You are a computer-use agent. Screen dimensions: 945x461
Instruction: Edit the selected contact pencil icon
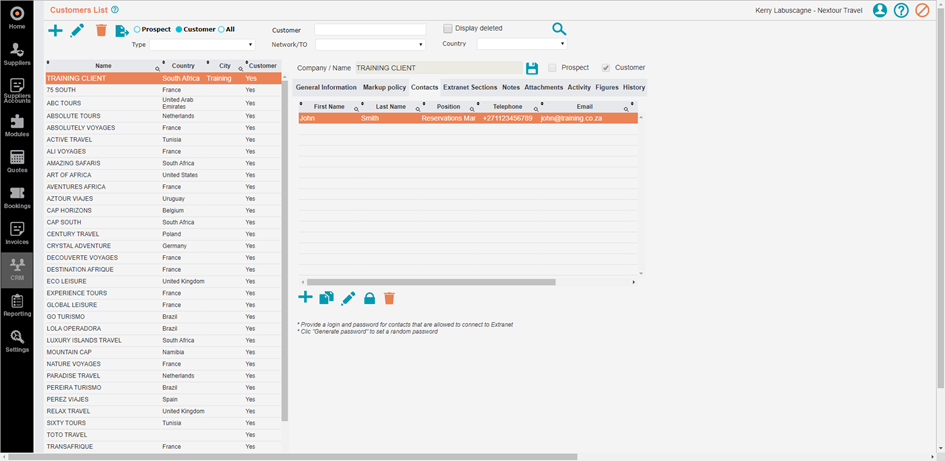[x=348, y=298]
